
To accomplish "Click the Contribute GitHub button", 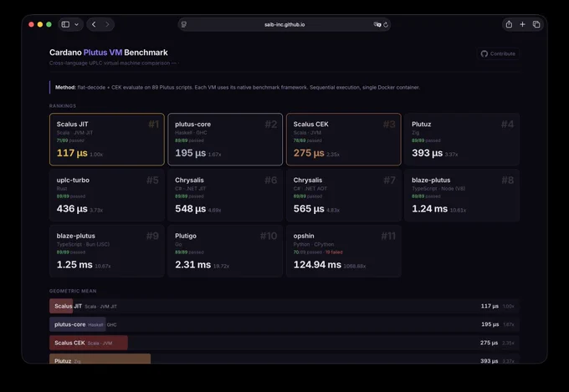I will pyautogui.click(x=498, y=53).
